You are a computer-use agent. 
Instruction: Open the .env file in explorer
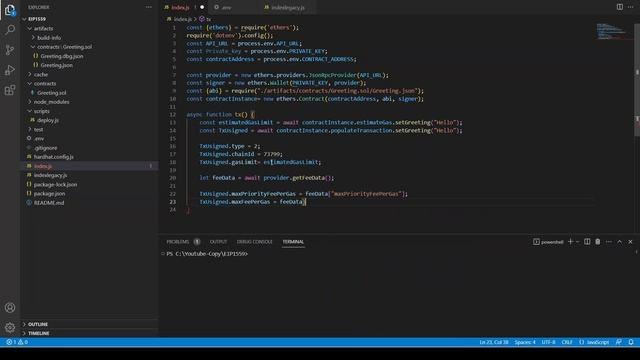39,138
